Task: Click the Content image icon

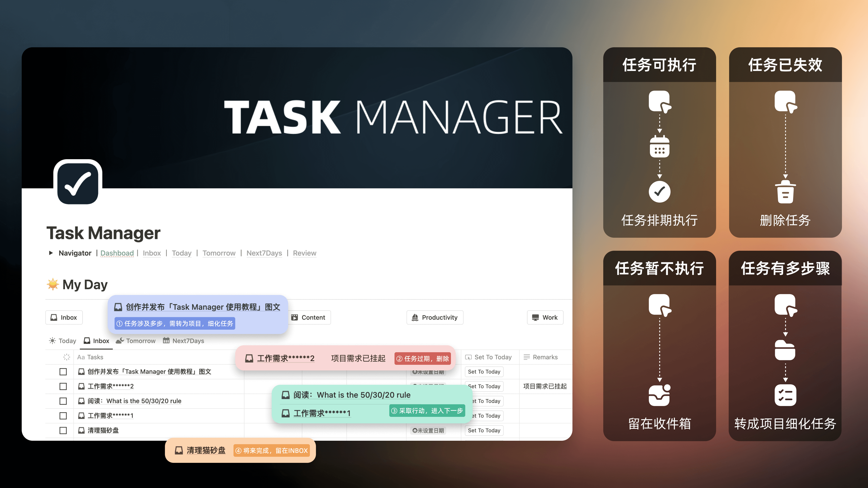Action: (295, 317)
